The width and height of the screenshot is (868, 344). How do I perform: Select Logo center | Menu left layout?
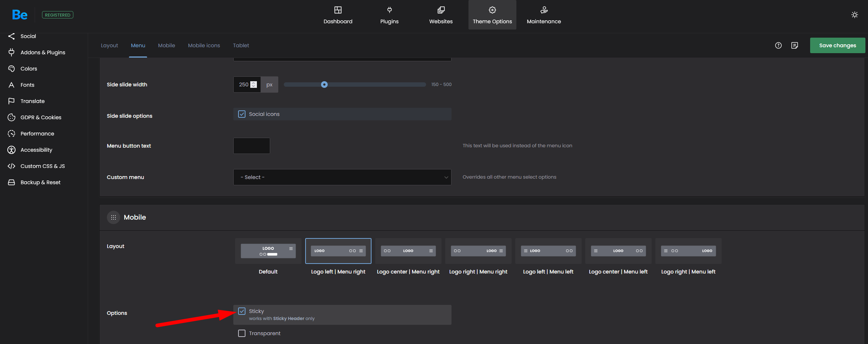pyautogui.click(x=618, y=251)
